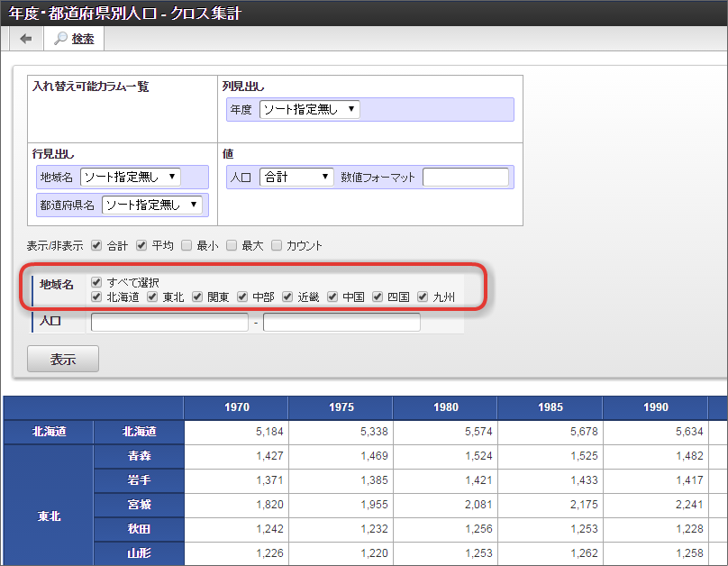This screenshot has height=566, width=728.
Task: Click the 山形 row header
Action: pyautogui.click(x=139, y=553)
